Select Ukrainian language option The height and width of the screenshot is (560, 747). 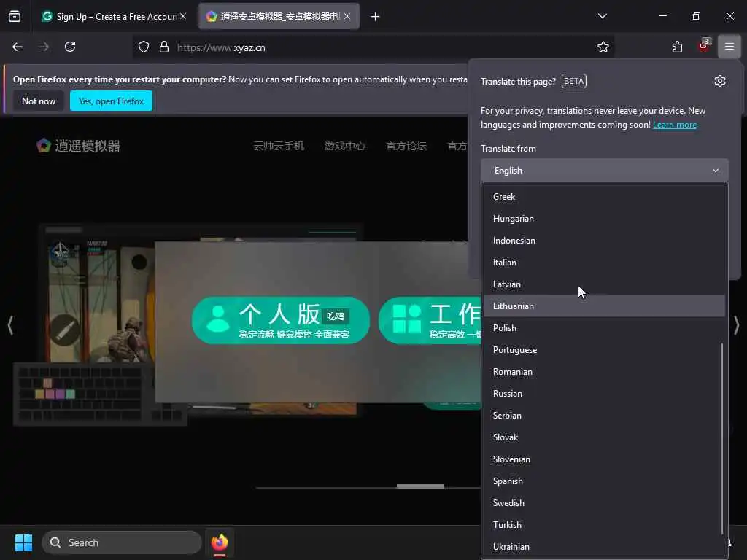[605, 547]
